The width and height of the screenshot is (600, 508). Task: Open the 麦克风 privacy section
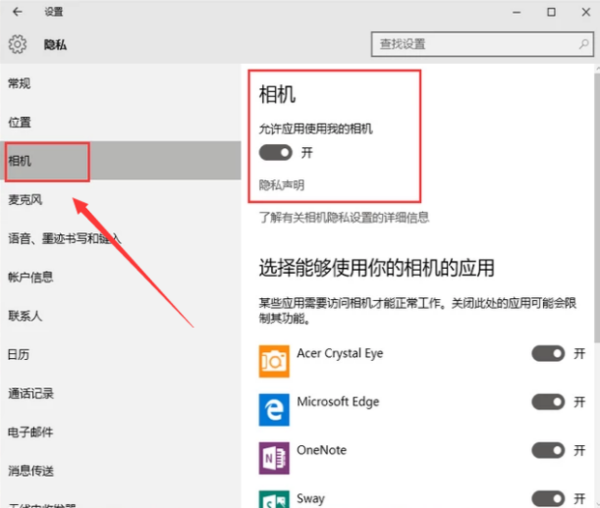coord(26,200)
